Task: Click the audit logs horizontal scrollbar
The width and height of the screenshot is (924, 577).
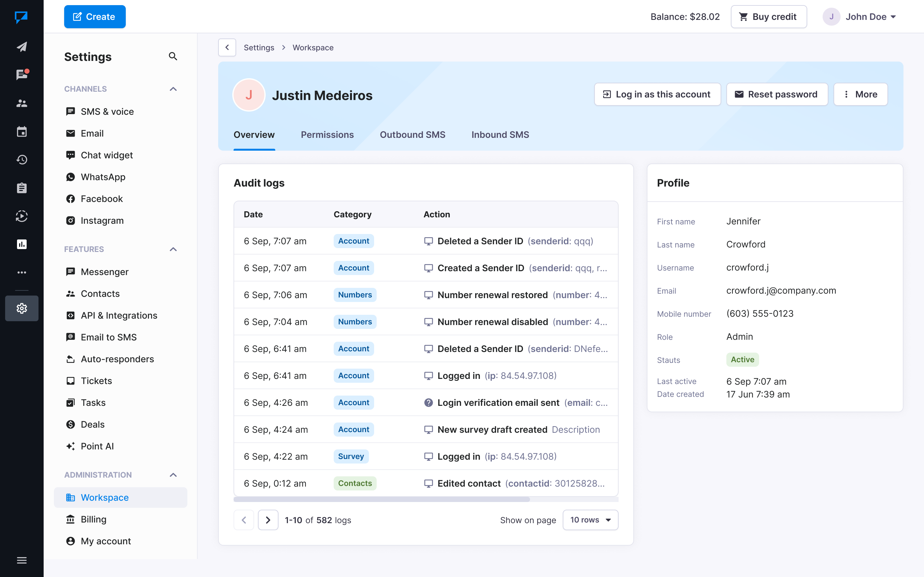Action: pos(381,499)
